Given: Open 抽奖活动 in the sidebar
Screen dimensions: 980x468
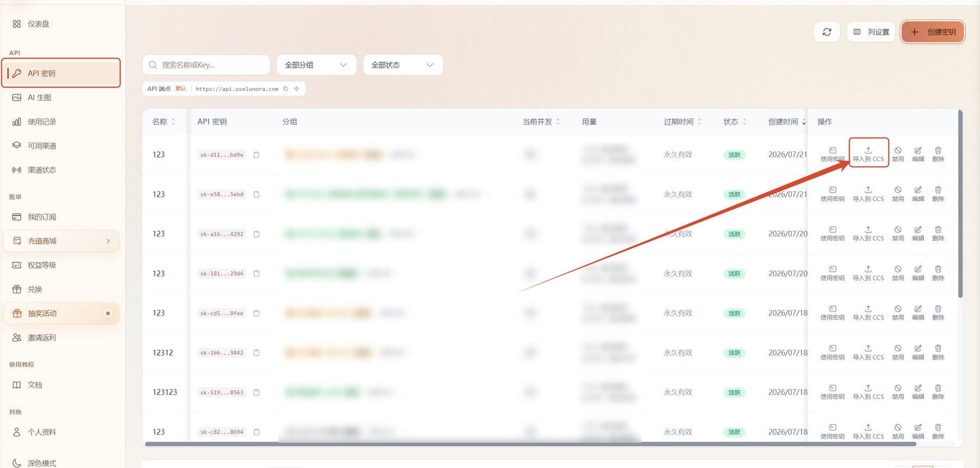Looking at the screenshot, I should (61, 313).
